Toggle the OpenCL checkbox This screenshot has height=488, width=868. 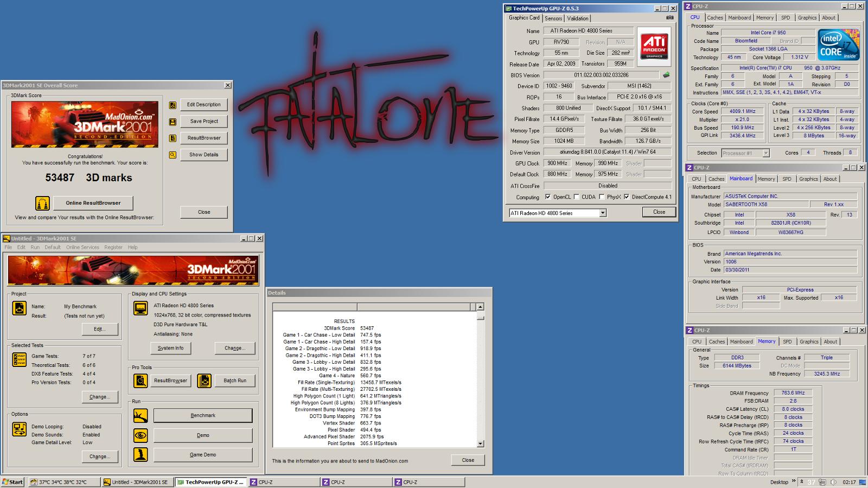548,197
